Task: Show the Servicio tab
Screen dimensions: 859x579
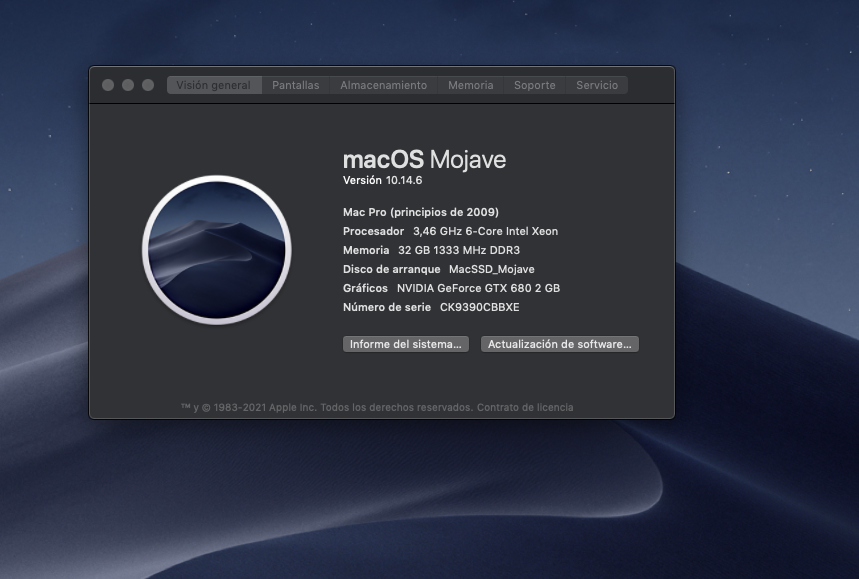Action: (x=597, y=85)
